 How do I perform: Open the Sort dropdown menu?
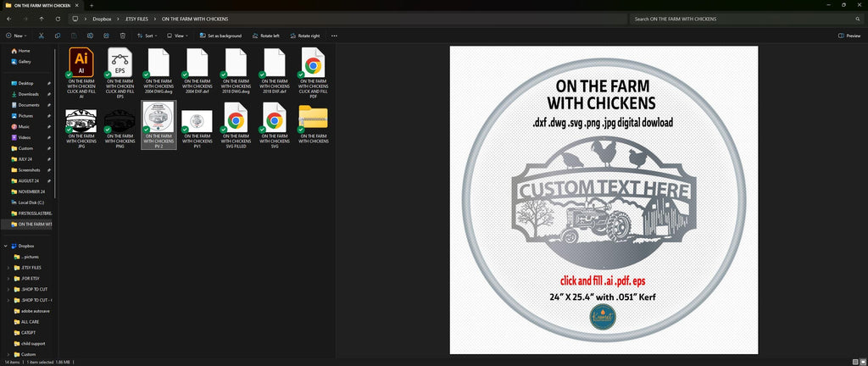click(x=147, y=36)
